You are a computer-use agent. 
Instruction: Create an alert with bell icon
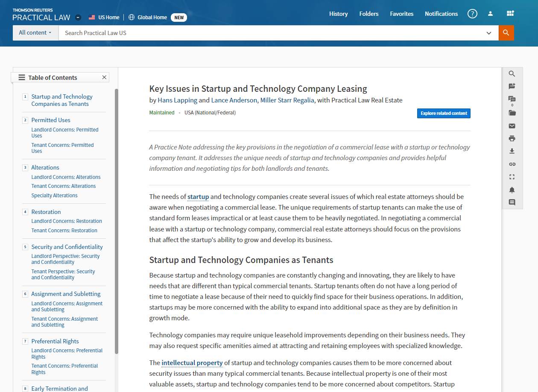click(x=512, y=190)
